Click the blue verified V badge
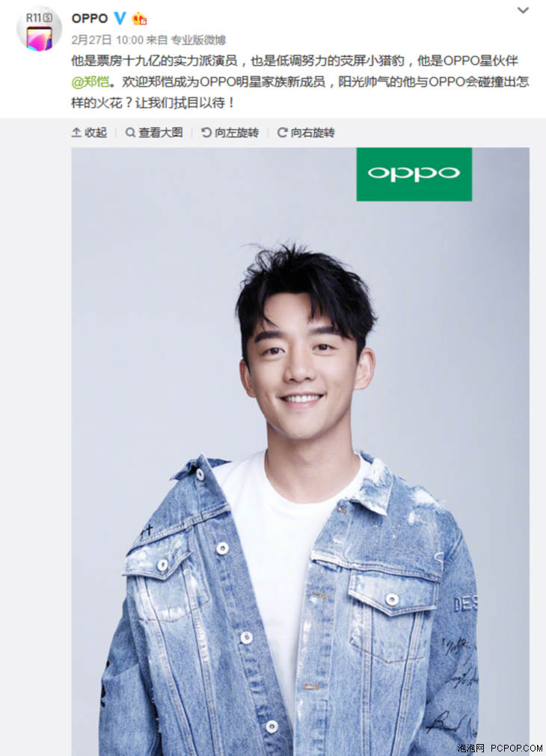546x756 pixels. click(x=120, y=19)
